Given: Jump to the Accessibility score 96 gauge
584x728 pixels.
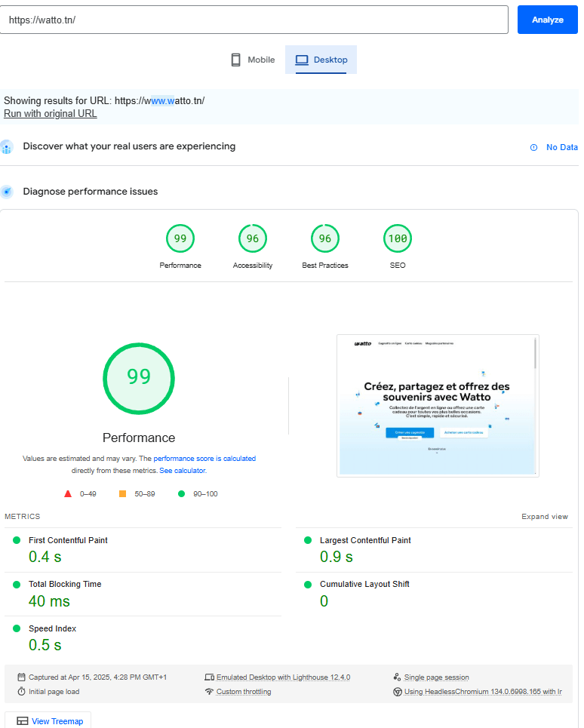Looking at the screenshot, I should [253, 239].
